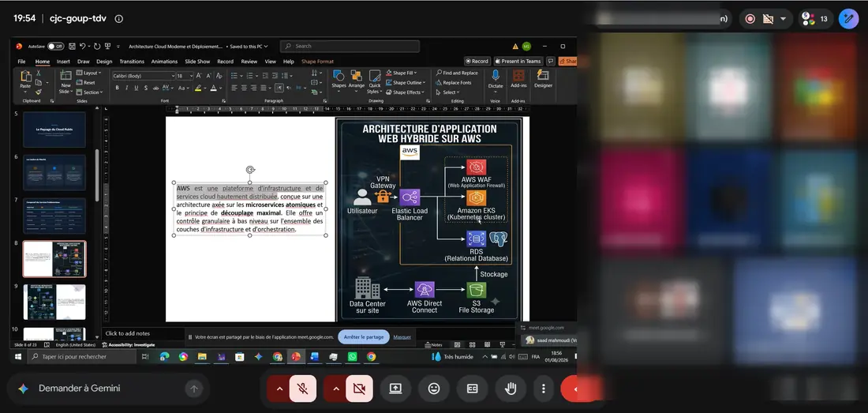This screenshot has height=413, width=868.
Task: Click Find and Replace
Action: (457, 73)
